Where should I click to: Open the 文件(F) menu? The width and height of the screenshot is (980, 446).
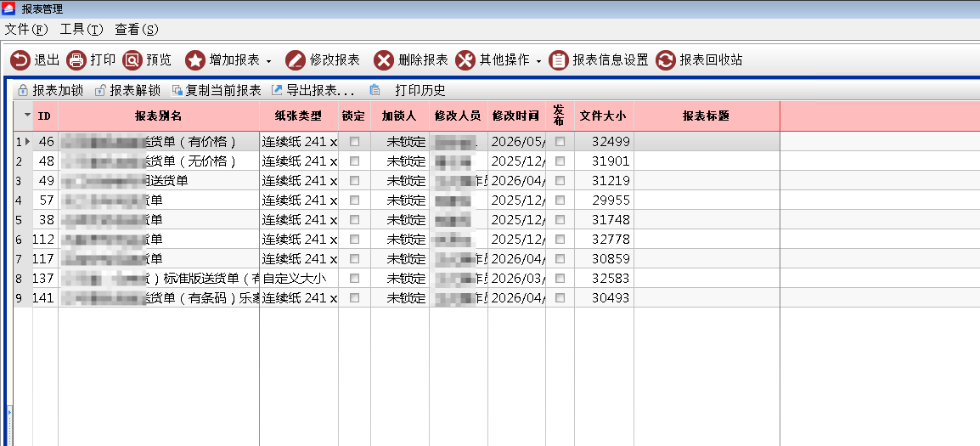(26, 30)
